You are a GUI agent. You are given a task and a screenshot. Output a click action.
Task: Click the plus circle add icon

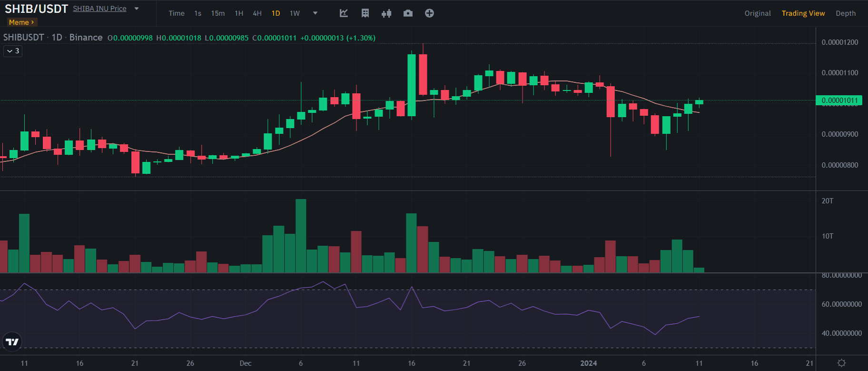pyautogui.click(x=429, y=13)
